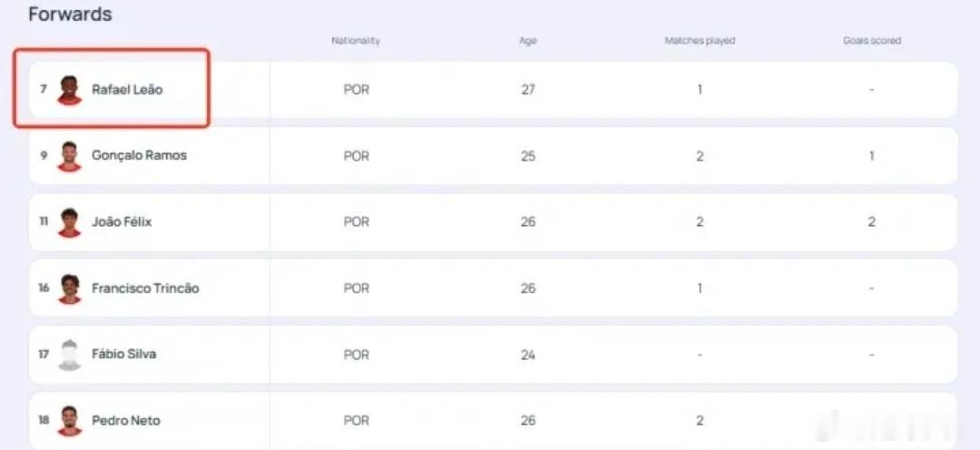Click Pedro Neto's player avatar
Viewport: 980px width, 450px height.
69,421
